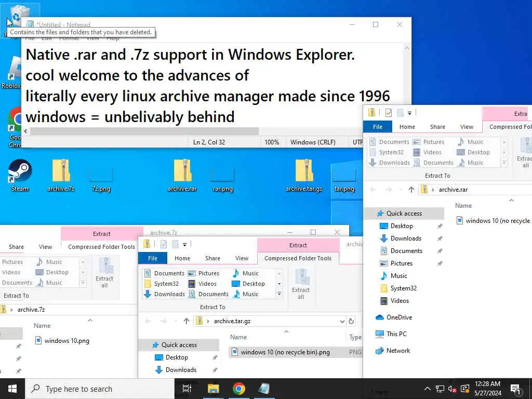Select Compressed Folder Tools tab in archive.tar.gz window
Viewport: 532px width, 399px height.
click(298, 258)
